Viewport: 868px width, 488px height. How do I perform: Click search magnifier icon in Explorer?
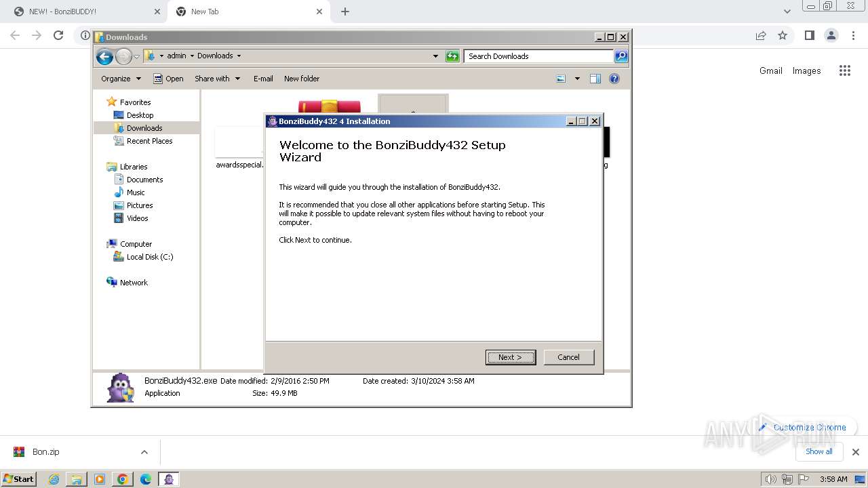[620, 56]
